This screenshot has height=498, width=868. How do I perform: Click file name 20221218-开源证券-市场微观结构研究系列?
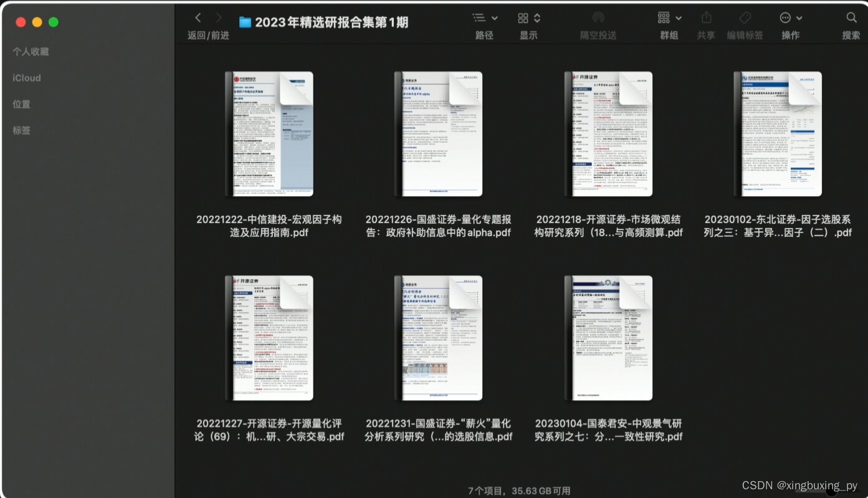coord(608,226)
